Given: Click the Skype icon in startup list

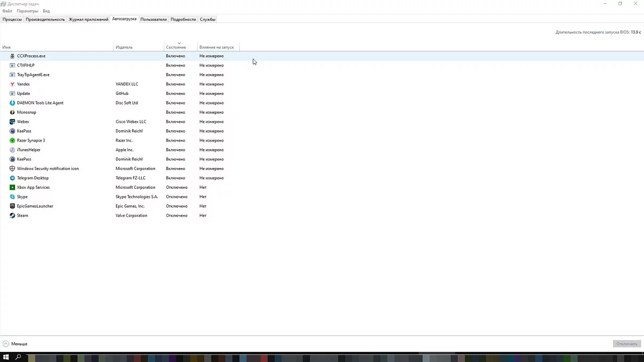Looking at the screenshot, I should [x=12, y=197].
